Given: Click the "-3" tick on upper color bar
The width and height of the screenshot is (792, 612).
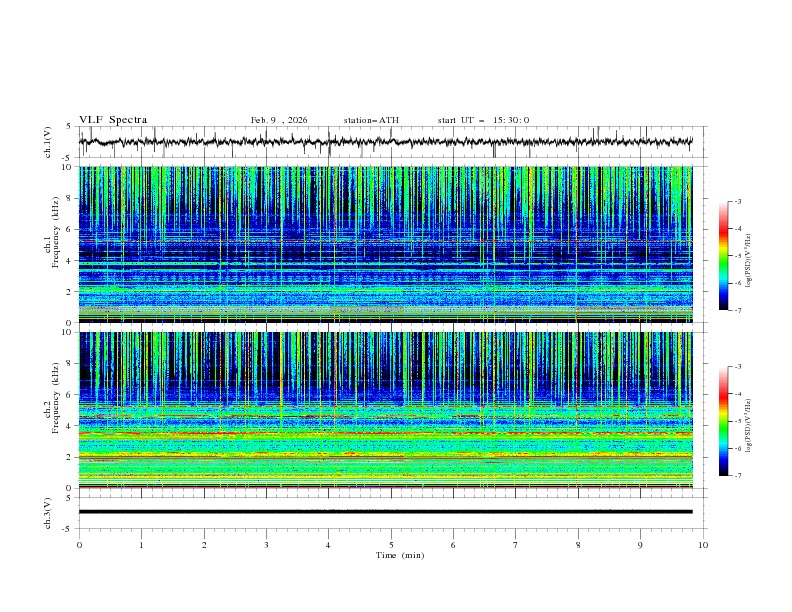Looking at the screenshot, I should [737, 201].
